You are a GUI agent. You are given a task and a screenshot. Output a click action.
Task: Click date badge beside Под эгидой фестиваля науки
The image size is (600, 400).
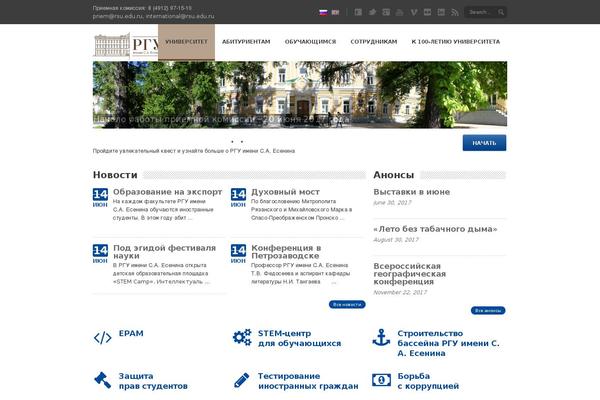tap(100, 254)
